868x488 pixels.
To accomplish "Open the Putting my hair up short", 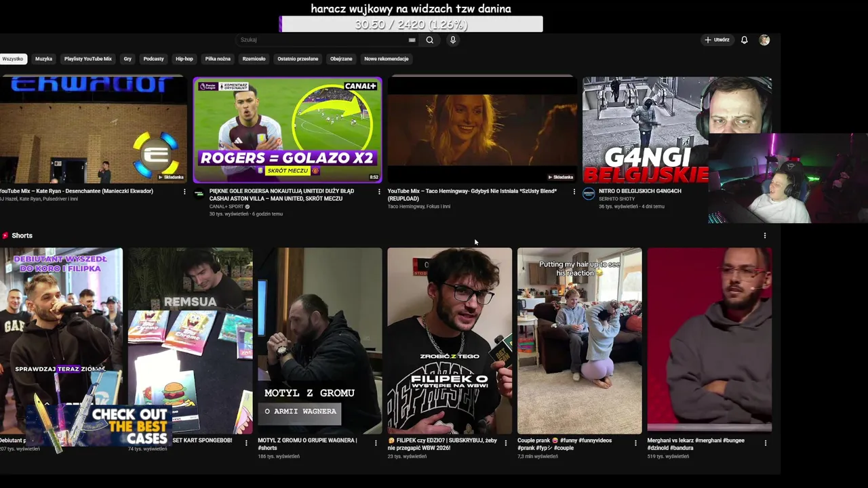I will point(580,341).
